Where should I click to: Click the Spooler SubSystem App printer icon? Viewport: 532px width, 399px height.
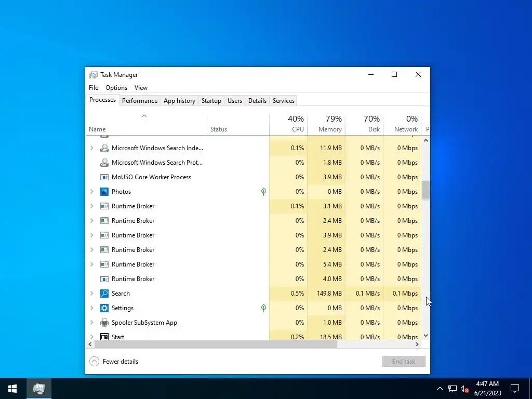point(104,323)
